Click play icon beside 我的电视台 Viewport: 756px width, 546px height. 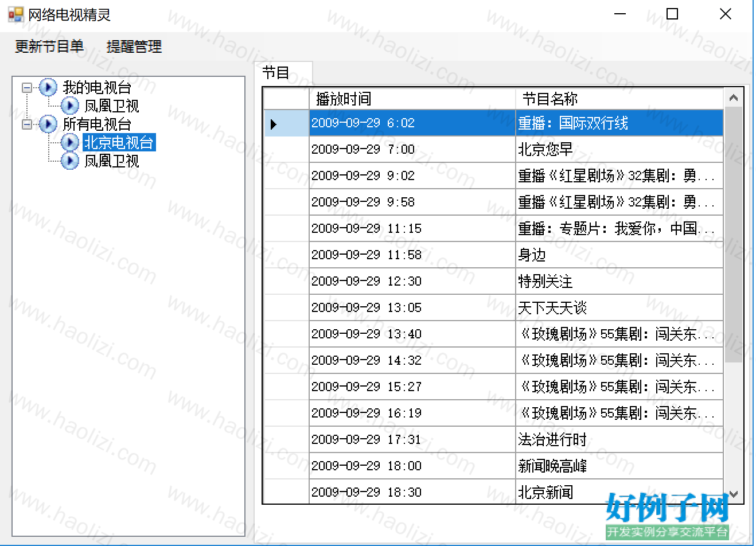click(x=48, y=87)
